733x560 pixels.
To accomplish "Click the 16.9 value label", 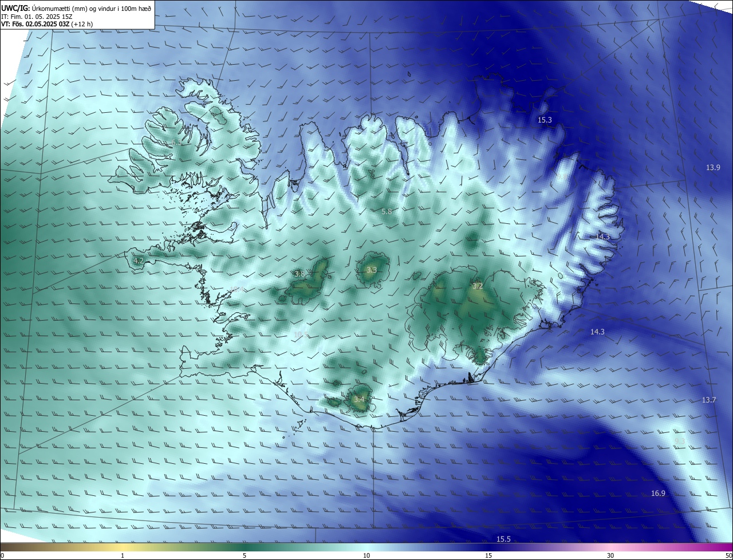I will 659,494.
